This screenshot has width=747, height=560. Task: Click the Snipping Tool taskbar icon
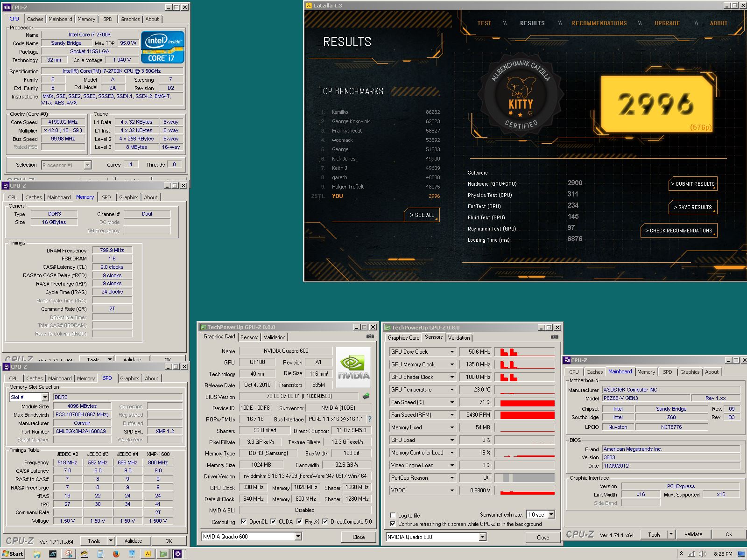tap(69, 554)
